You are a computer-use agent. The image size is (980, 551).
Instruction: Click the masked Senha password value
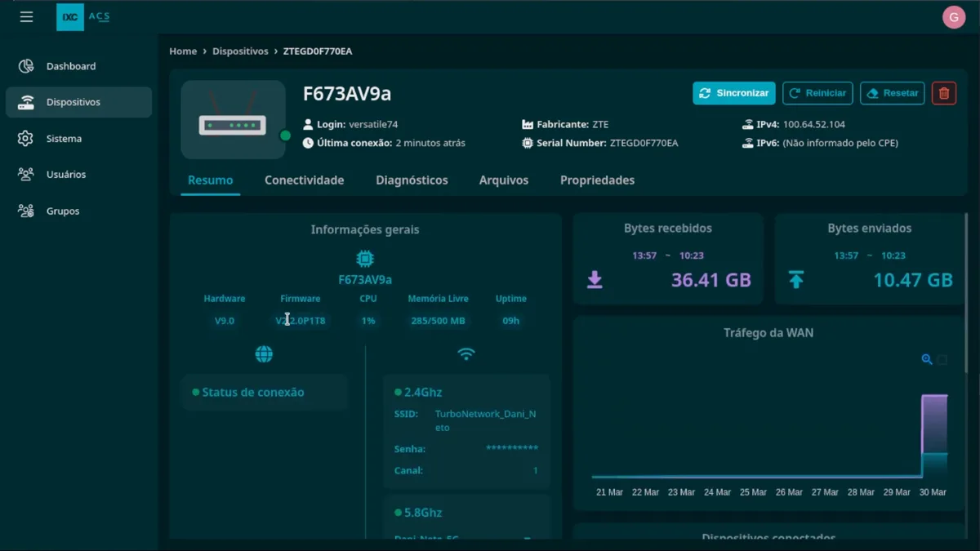click(512, 449)
